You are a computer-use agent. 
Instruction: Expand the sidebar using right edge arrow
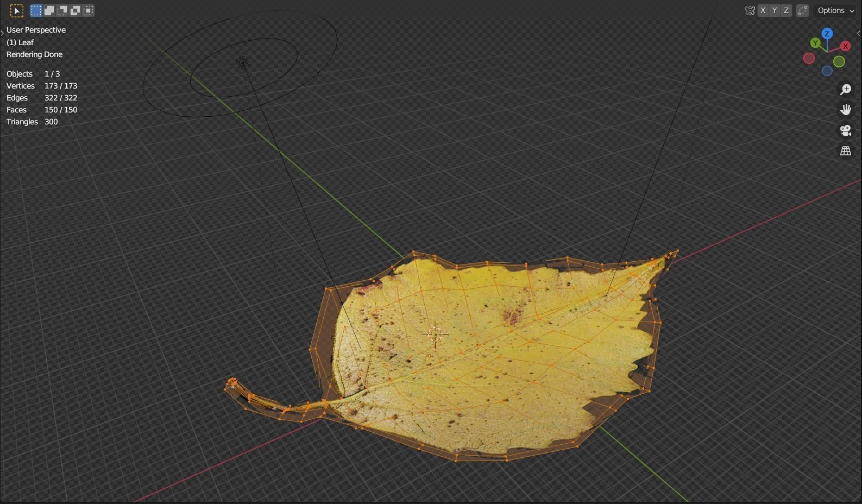pyautogui.click(x=858, y=33)
